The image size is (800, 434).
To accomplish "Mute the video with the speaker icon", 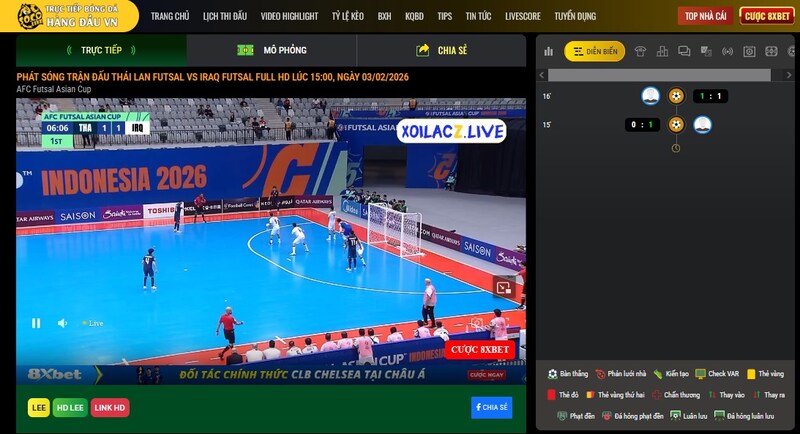I will tap(62, 323).
